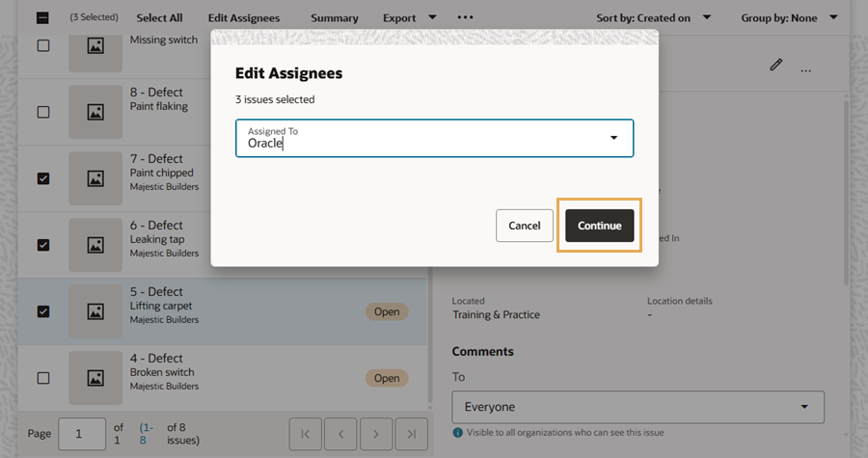Open ellipsis menu next to pencil icon
Image resolution: width=868 pixels, height=458 pixels.
806,70
